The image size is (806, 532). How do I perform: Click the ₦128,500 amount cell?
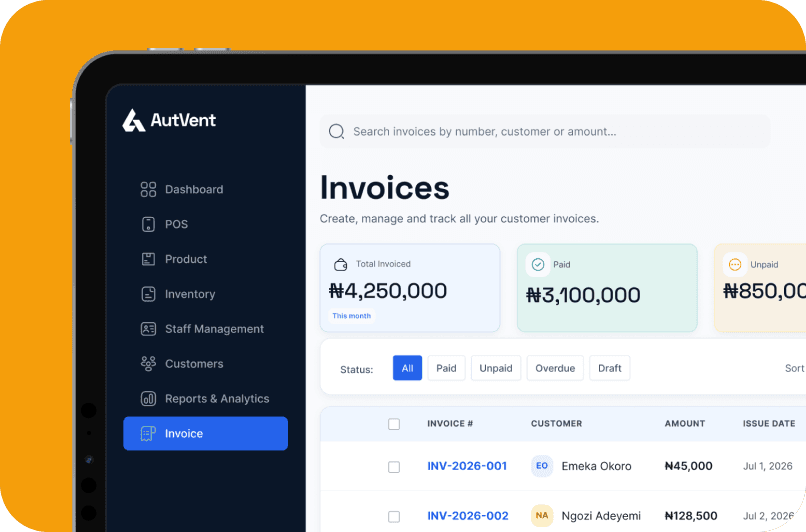tap(691, 516)
